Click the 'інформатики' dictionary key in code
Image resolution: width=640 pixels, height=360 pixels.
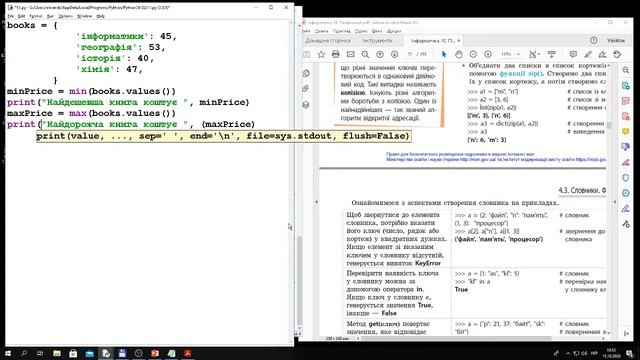[x=113, y=36]
